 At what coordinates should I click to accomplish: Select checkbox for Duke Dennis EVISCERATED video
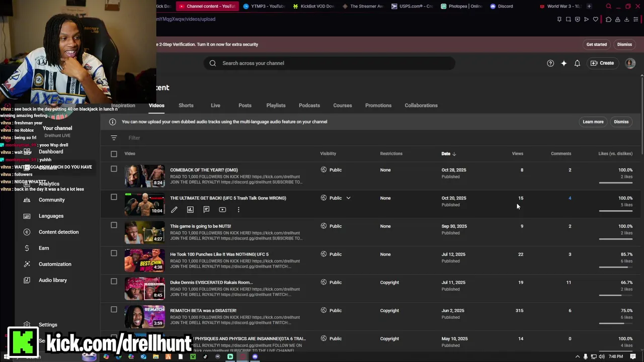(x=114, y=282)
